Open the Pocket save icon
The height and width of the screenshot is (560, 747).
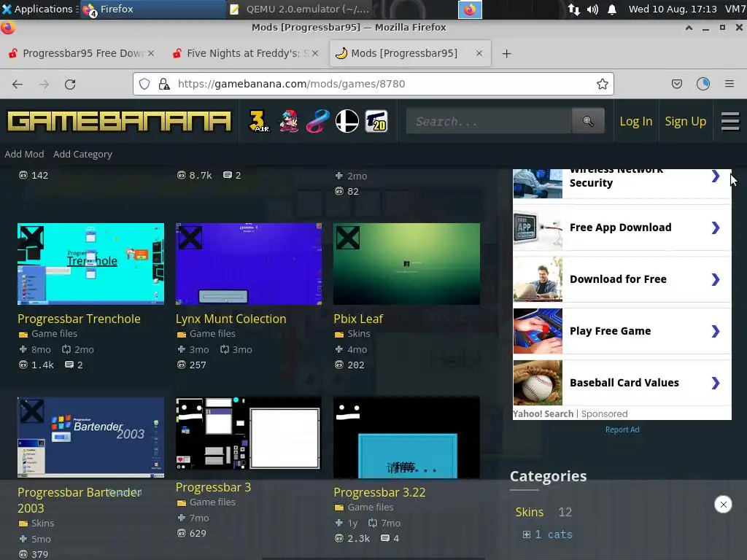tap(676, 85)
